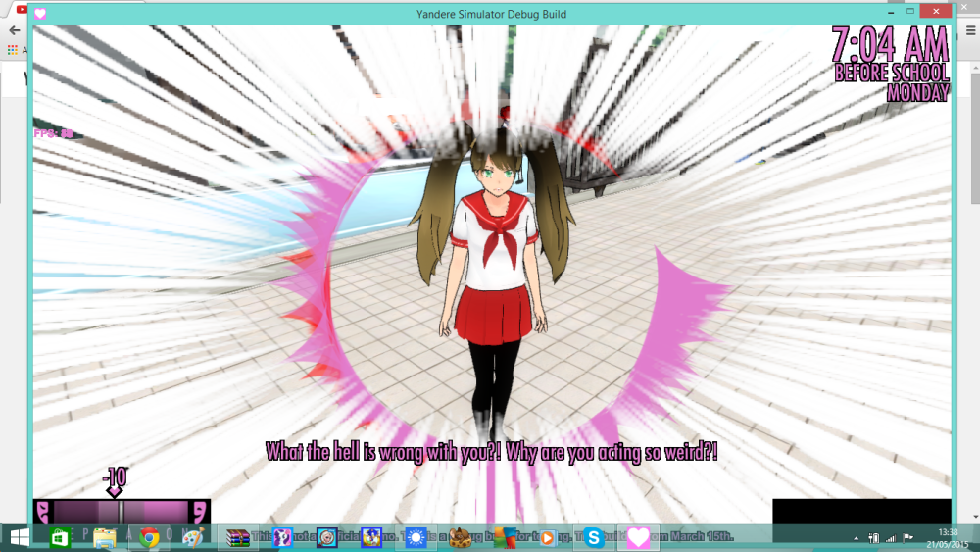Open the blue sun app icon
Image resolution: width=980 pixels, height=552 pixels.
[416, 537]
